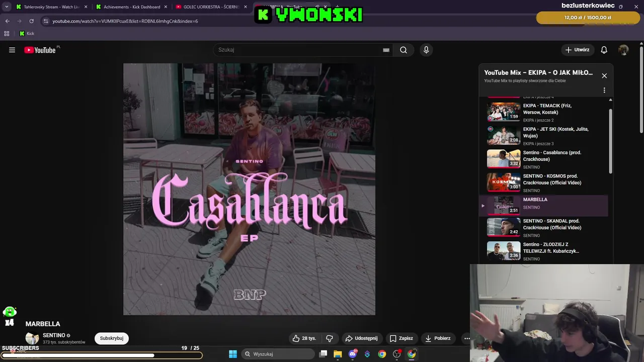Select SENTINO - SKANDAL prod. CrackHouse item

point(544,227)
